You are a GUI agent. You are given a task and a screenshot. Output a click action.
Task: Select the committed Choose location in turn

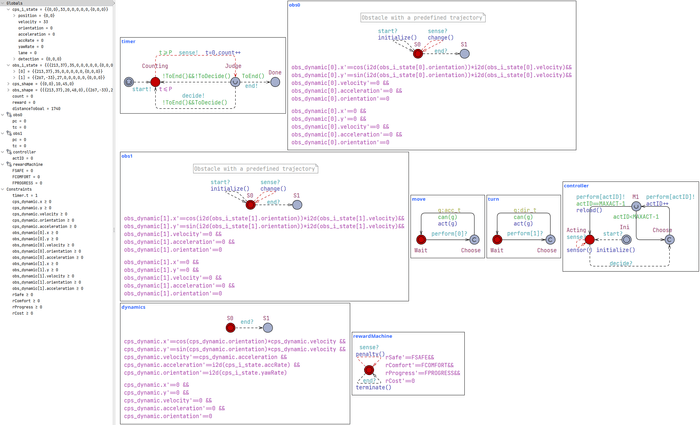(x=550, y=240)
